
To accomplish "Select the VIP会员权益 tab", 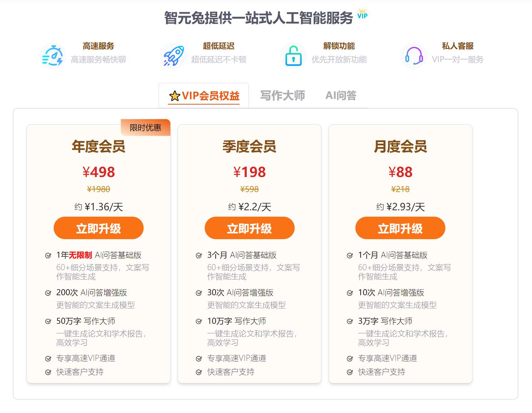I will pyautogui.click(x=204, y=95).
